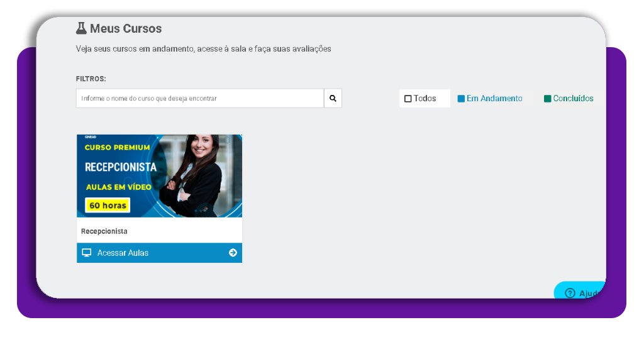Open the Ajuda help widget label

pyautogui.click(x=590, y=294)
